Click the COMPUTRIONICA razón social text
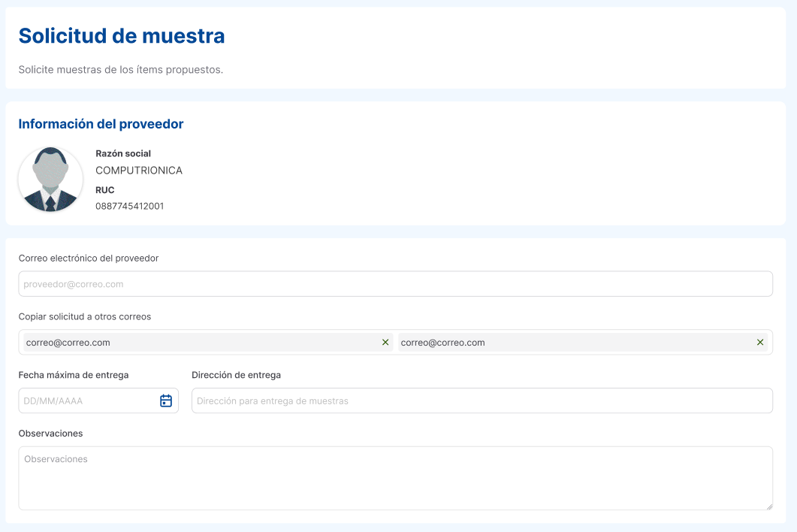This screenshot has width=797, height=532. [x=138, y=170]
